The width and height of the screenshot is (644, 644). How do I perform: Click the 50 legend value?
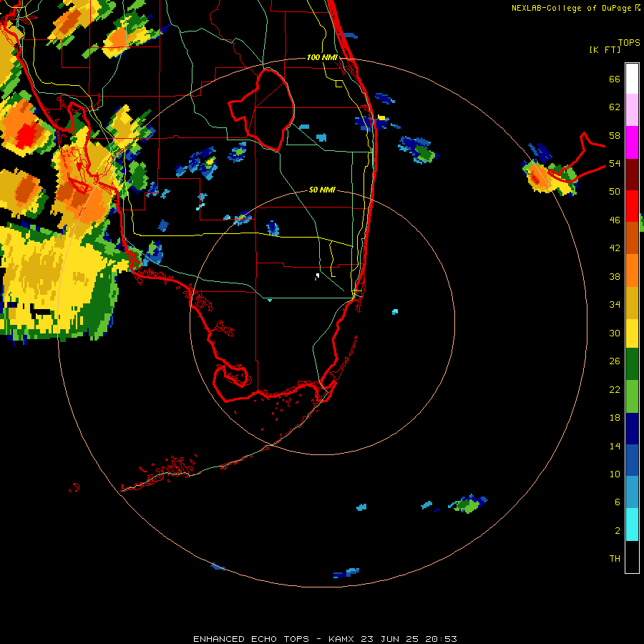pyautogui.click(x=615, y=192)
